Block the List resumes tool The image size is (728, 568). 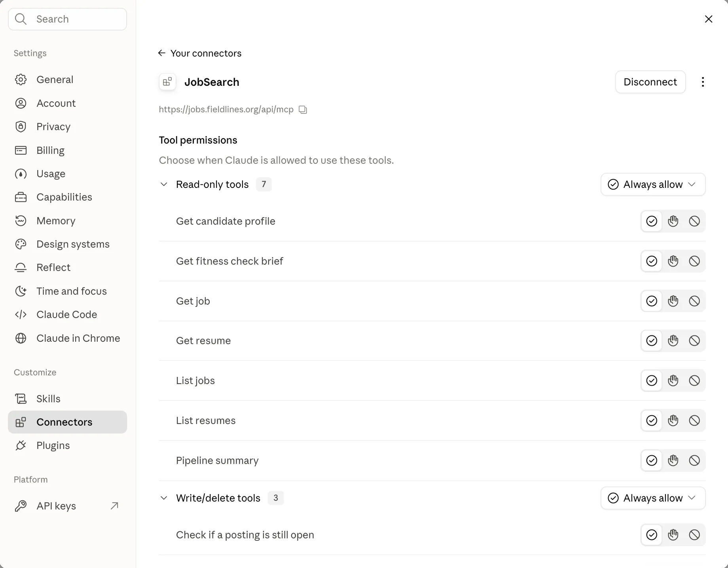694,420
